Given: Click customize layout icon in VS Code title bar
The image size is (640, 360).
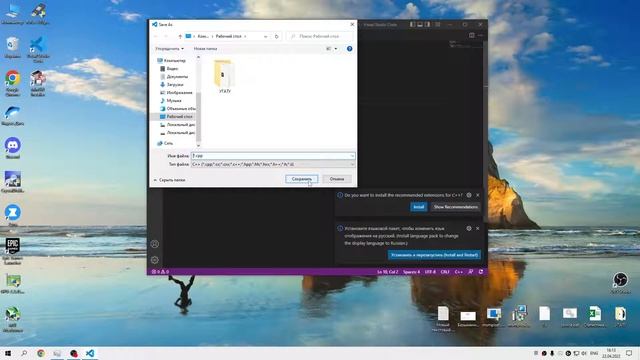Looking at the screenshot, I should point(438,24).
